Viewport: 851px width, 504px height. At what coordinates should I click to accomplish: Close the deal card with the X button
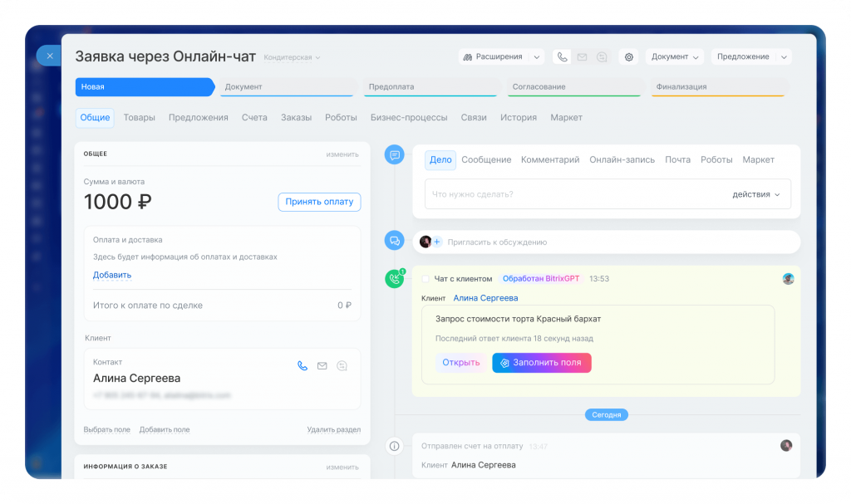49,56
